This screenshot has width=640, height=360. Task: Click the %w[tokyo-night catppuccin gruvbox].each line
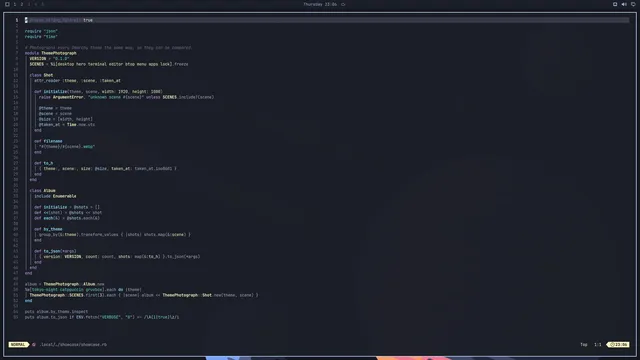click(83, 289)
